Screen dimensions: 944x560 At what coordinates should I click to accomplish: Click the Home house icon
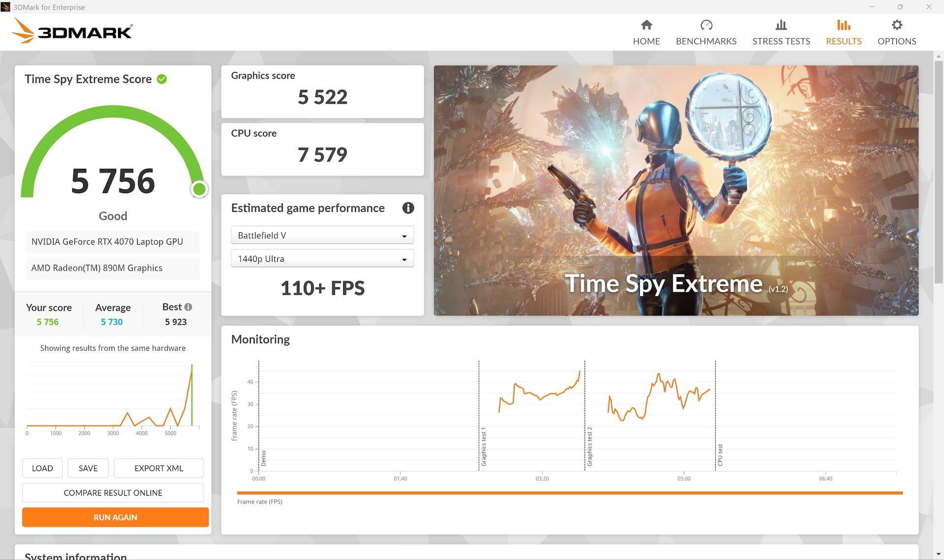point(646,25)
